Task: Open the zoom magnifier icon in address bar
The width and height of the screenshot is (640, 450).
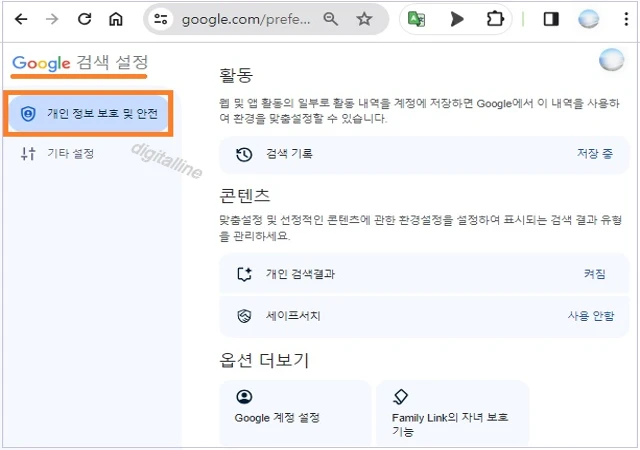Action: pyautogui.click(x=331, y=19)
